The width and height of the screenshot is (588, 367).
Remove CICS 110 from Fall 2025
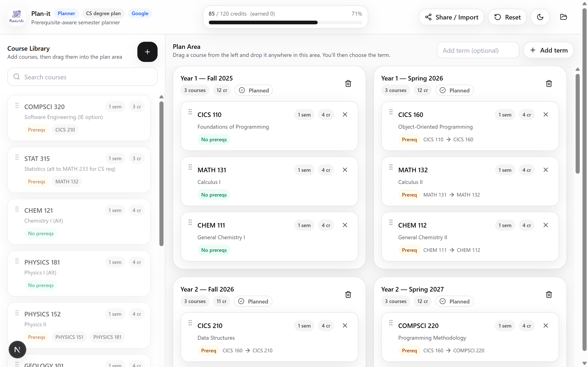(345, 114)
